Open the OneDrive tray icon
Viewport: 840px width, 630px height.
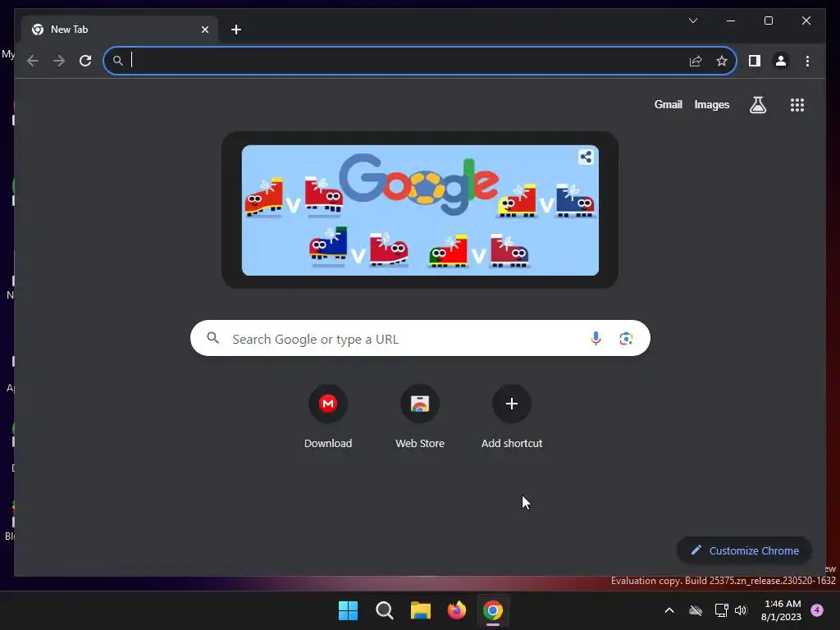click(696, 610)
